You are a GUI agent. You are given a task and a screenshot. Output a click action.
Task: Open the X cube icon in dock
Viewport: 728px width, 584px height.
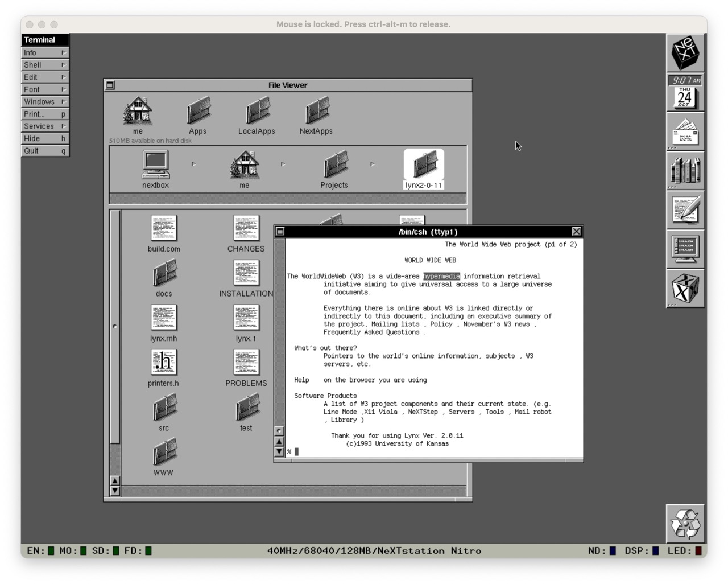click(685, 289)
